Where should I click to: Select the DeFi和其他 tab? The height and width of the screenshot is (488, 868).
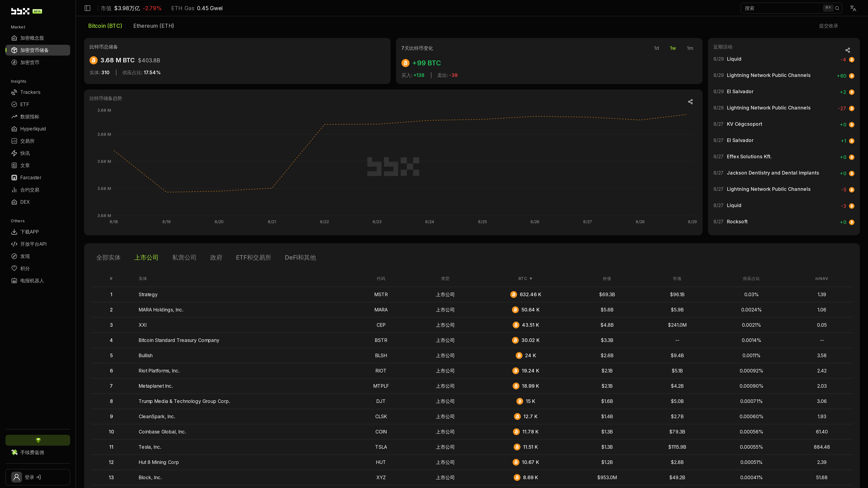coord(300,258)
